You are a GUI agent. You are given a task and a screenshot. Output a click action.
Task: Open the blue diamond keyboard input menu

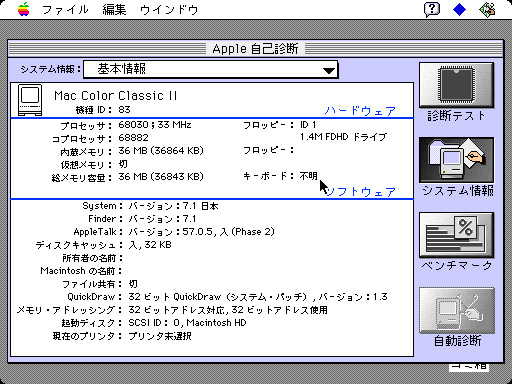pyautogui.click(x=459, y=9)
